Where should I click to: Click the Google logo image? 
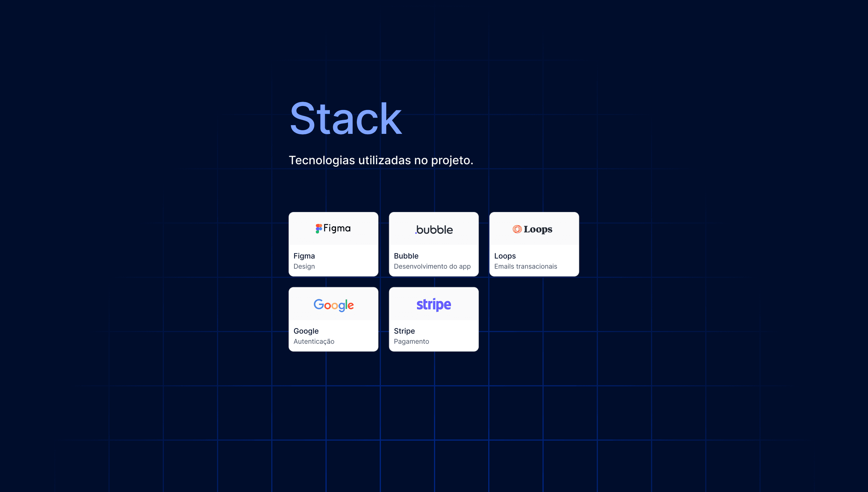[x=333, y=305]
